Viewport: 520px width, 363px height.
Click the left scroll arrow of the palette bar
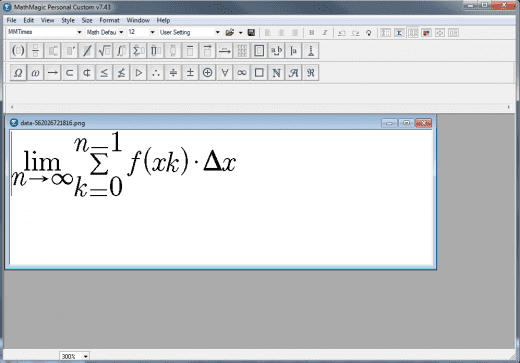pos(12,107)
